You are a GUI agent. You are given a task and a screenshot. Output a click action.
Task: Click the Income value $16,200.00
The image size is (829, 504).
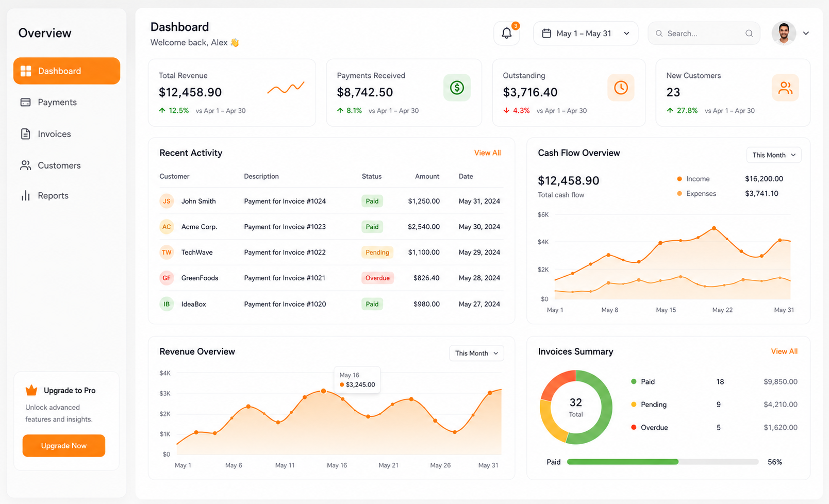764,179
